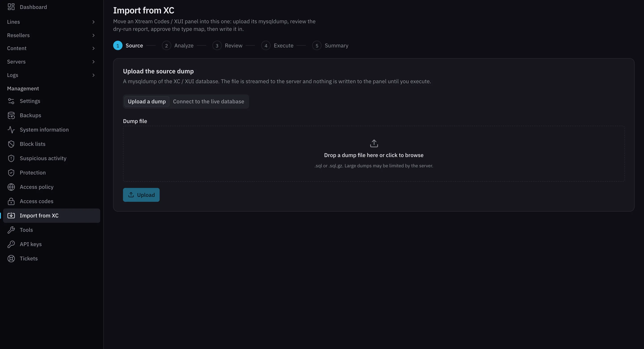
Task: Click the blue Upload button
Action: (141, 195)
